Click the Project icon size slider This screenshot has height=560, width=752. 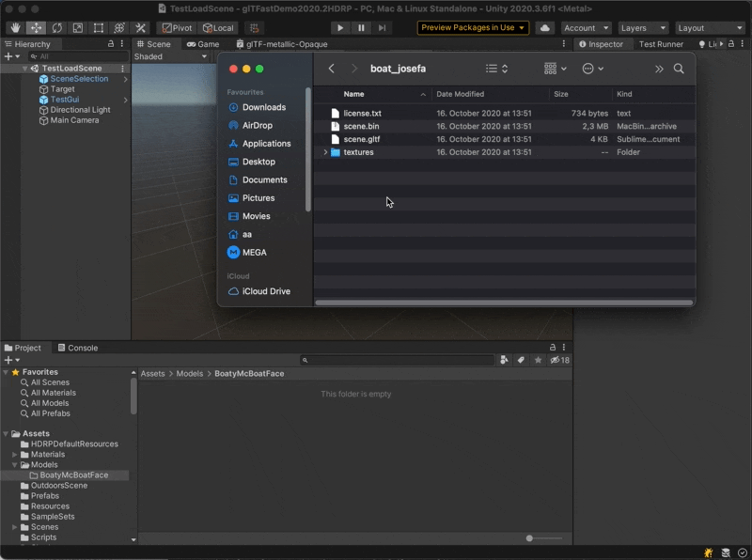tap(530, 538)
